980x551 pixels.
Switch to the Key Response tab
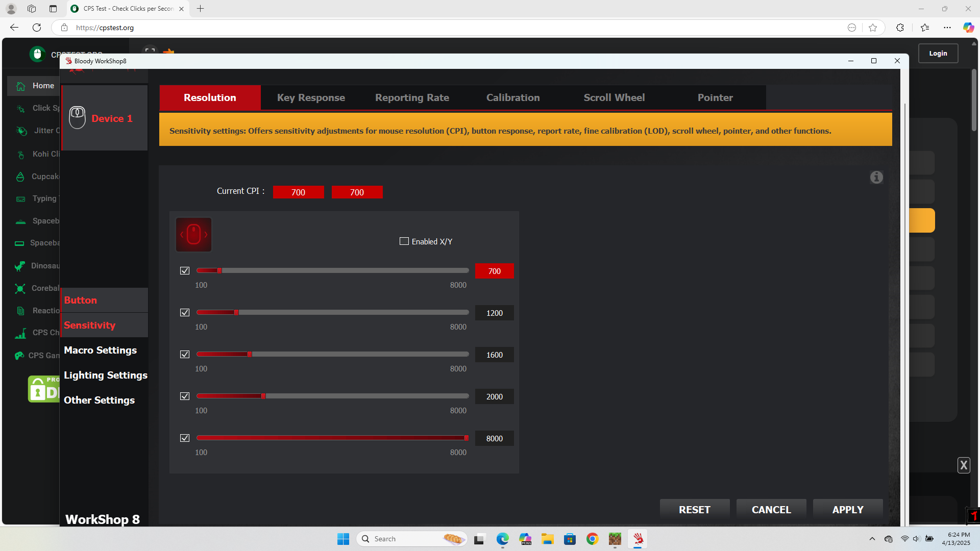[x=311, y=97]
